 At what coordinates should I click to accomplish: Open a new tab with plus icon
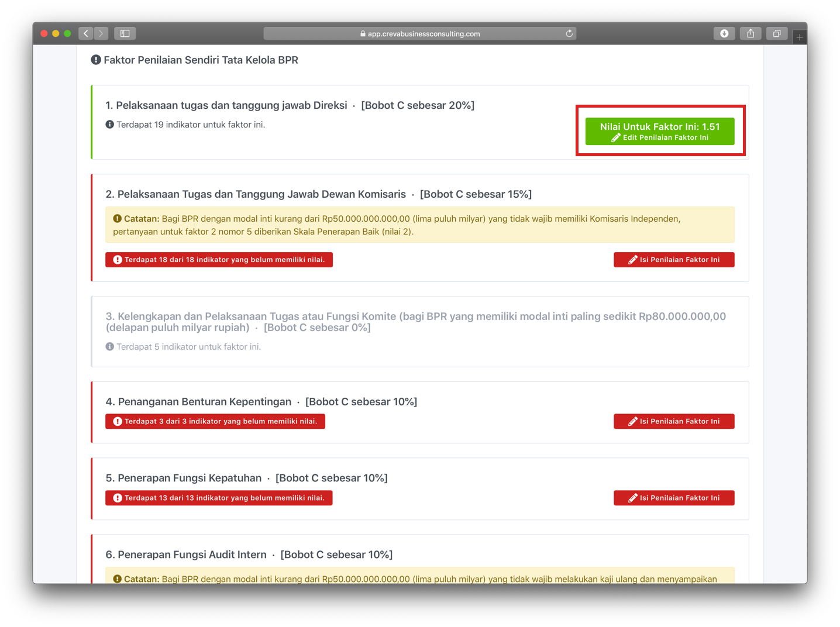(x=800, y=37)
